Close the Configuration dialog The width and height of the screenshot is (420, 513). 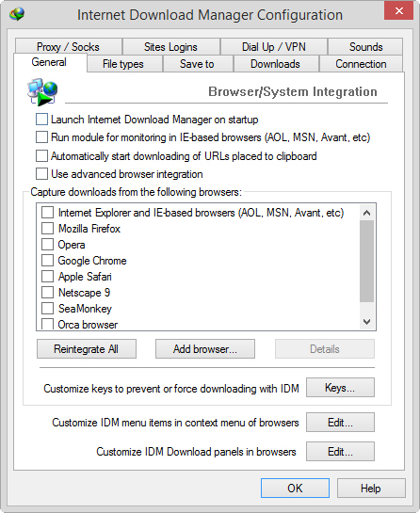pos(398,10)
